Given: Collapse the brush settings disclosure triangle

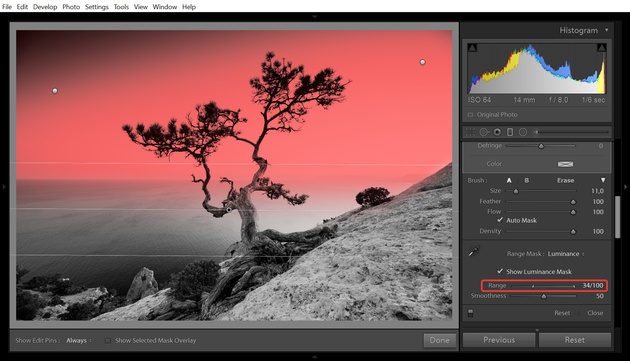Looking at the screenshot, I should click(603, 180).
